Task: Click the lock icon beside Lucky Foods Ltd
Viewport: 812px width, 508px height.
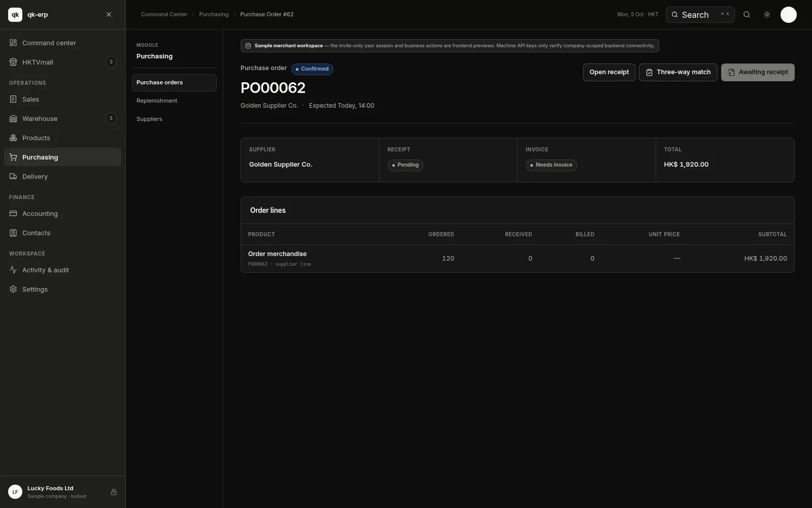Action: [114, 492]
